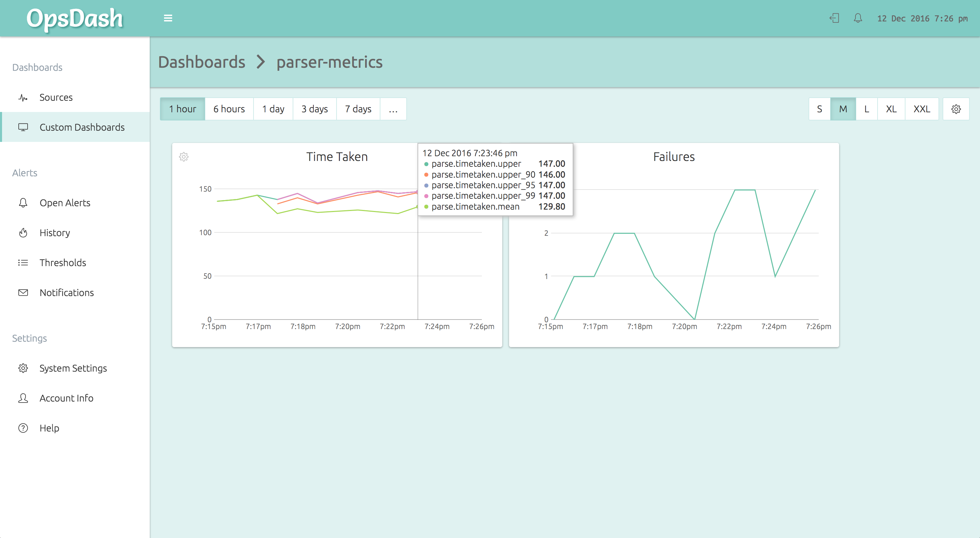Viewport: 980px width, 538px height.
Task: Click the Notifications envelope icon
Action: point(23,292)
